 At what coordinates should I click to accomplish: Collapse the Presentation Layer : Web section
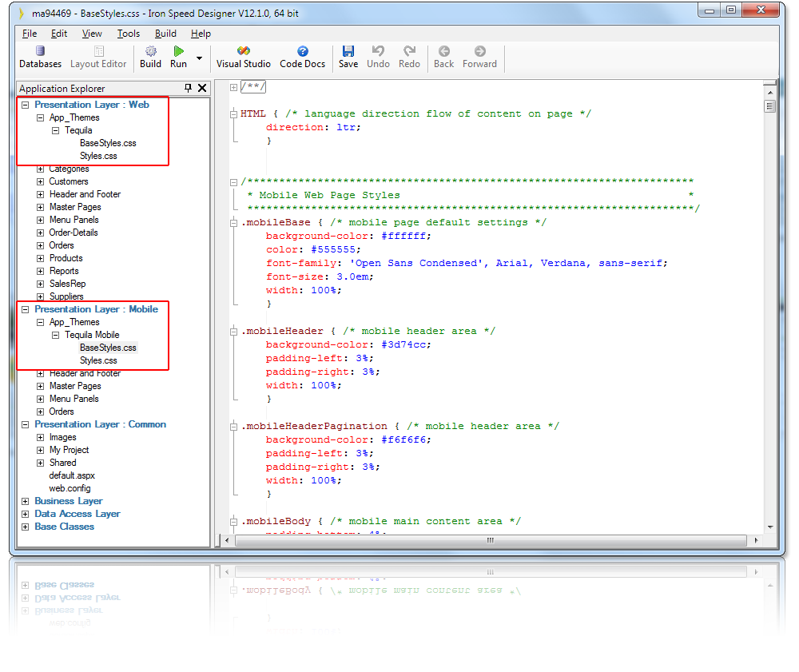[25, 104]
